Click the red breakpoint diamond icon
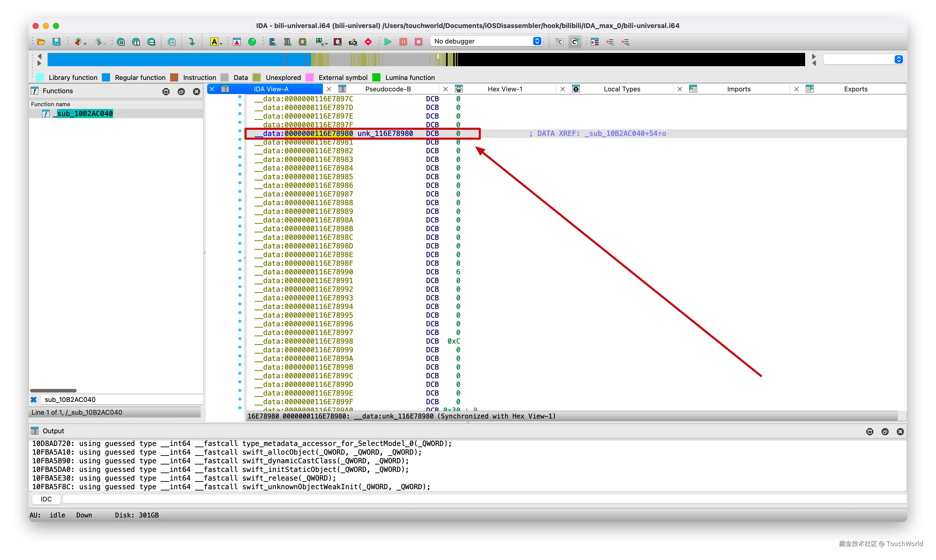936x560 pixels. pos(368,41)
